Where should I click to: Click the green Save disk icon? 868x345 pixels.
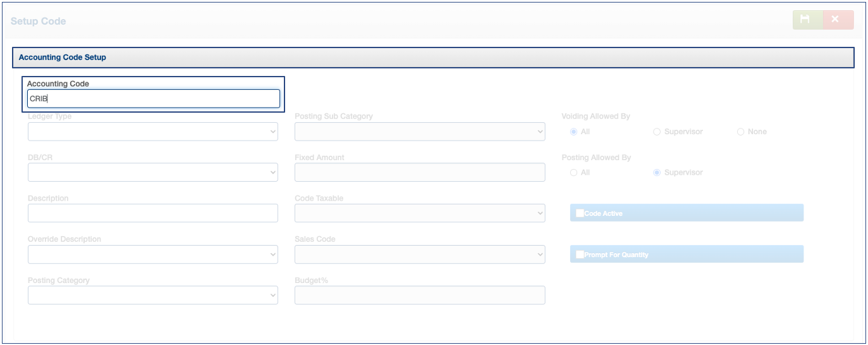805,20
